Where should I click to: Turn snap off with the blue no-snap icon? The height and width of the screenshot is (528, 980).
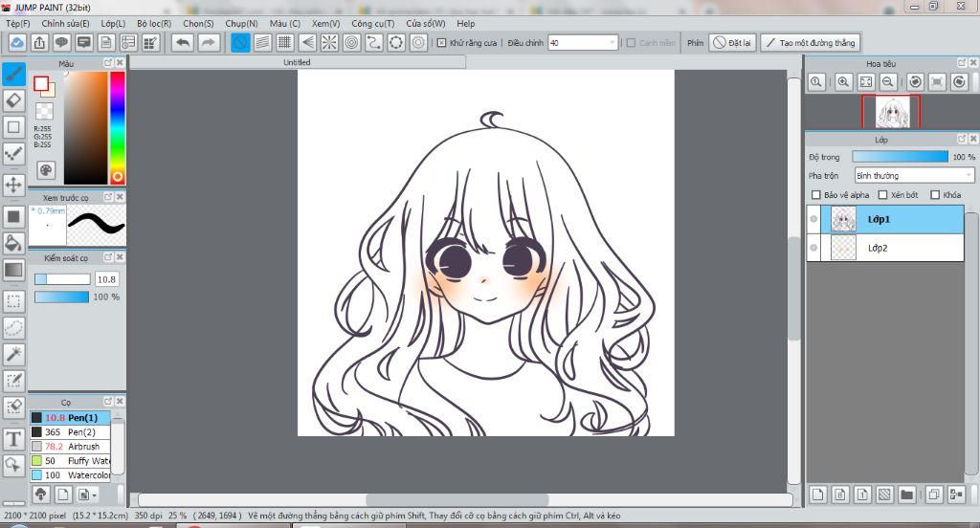pos(240,42)
